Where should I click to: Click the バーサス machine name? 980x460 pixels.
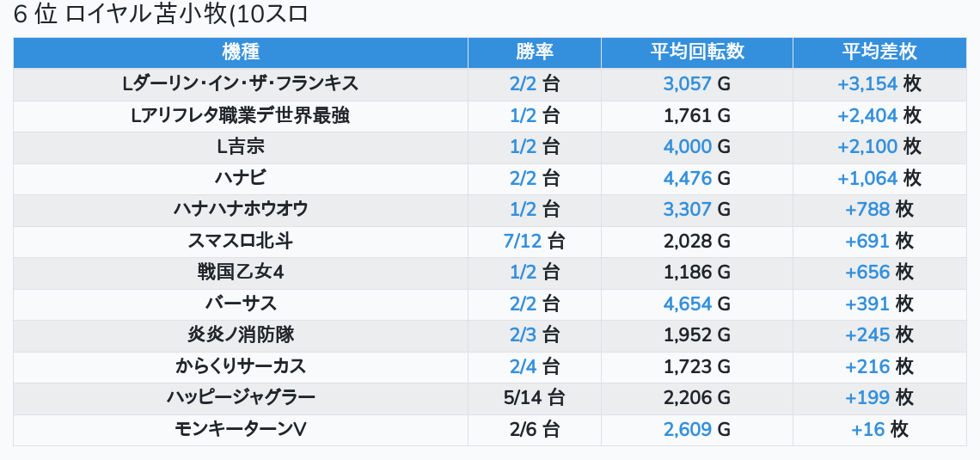[x=241, y=304]
